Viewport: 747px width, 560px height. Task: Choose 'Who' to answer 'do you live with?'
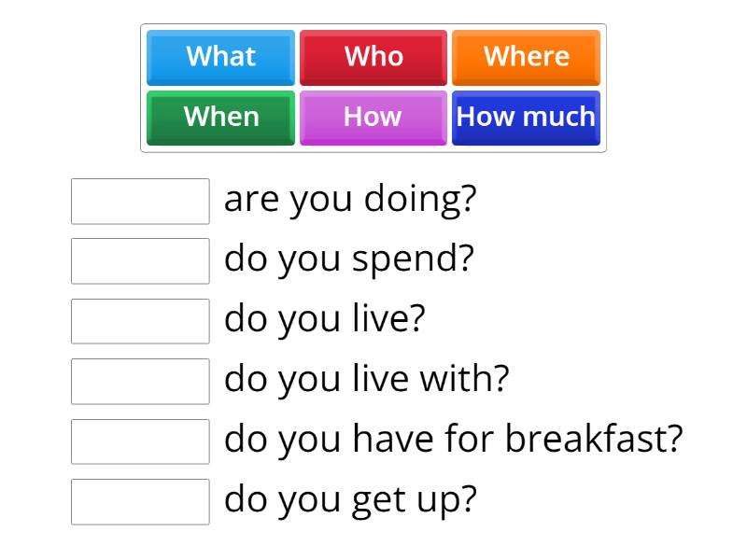click(x=373, y=57)
